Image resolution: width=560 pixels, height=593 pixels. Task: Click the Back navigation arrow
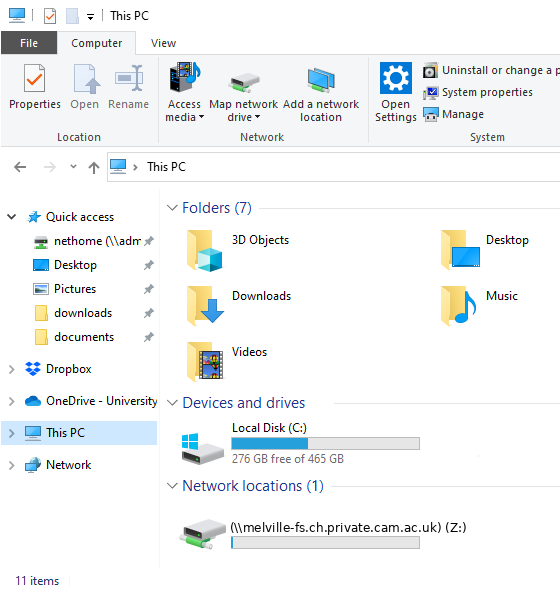pyautogui.click(x=20, y=167)
